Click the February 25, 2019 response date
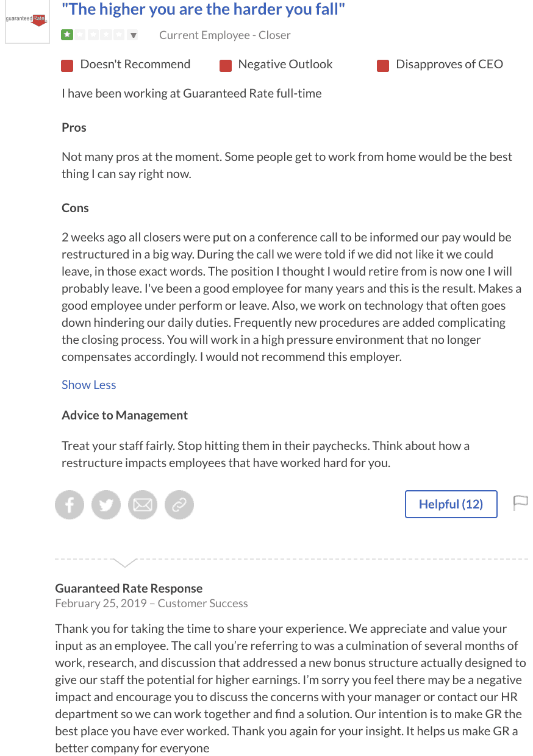 coord(99,603)
